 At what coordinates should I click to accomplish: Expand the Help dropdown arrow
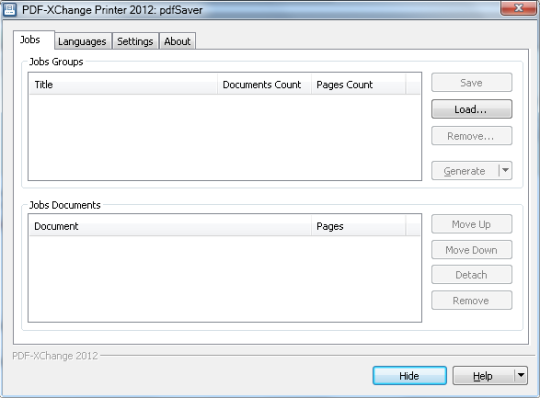pyautogui.click(x=521, y=375)
